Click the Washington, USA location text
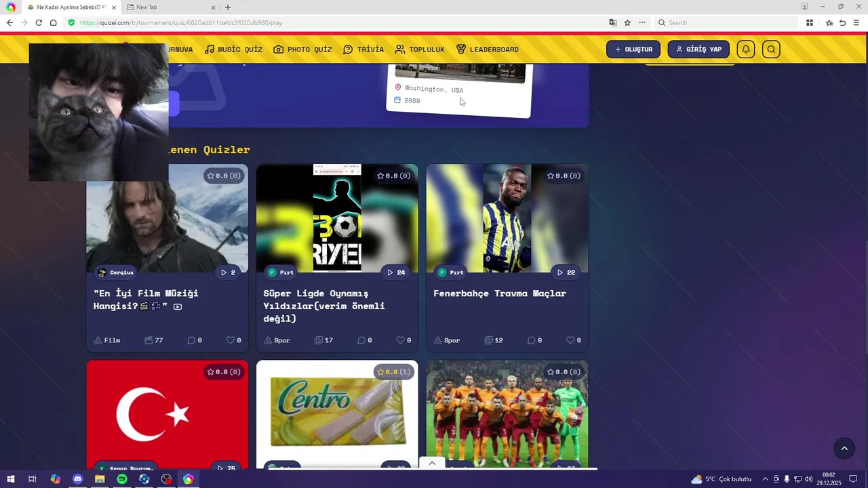868x488 pixels. (x=434, y=89)
